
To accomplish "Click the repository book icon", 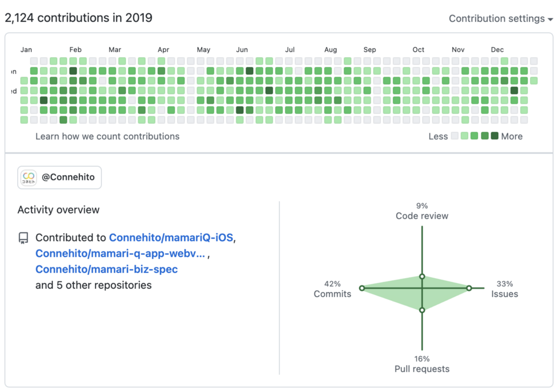I will coord(24,238).
